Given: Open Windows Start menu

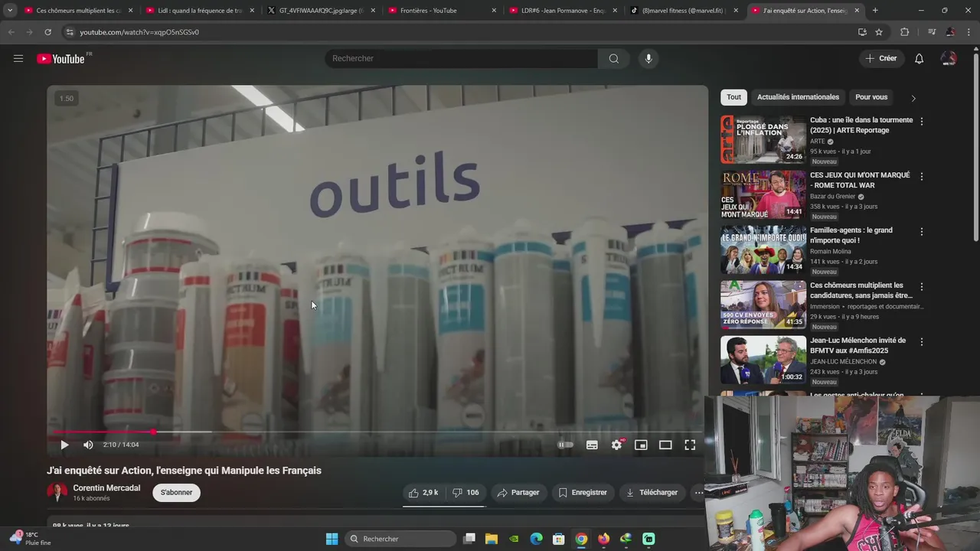Looking at the screenshot, I should coord(332,539).
